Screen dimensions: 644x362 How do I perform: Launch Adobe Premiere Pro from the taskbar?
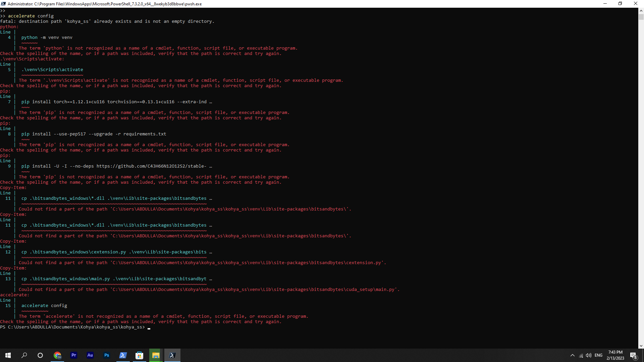[73, 355]
